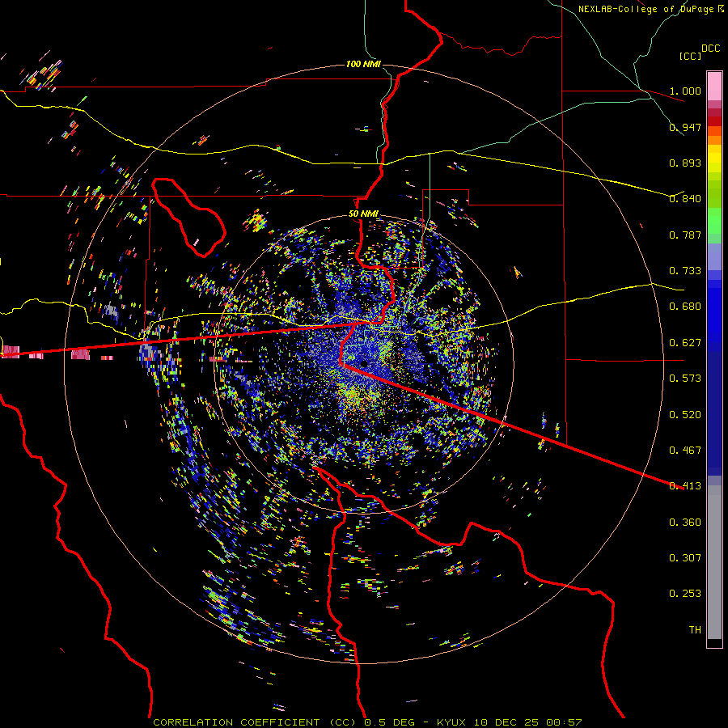728x728 pixels.
Task: Click the 0.307 color scale label
Action: point(685,557)
